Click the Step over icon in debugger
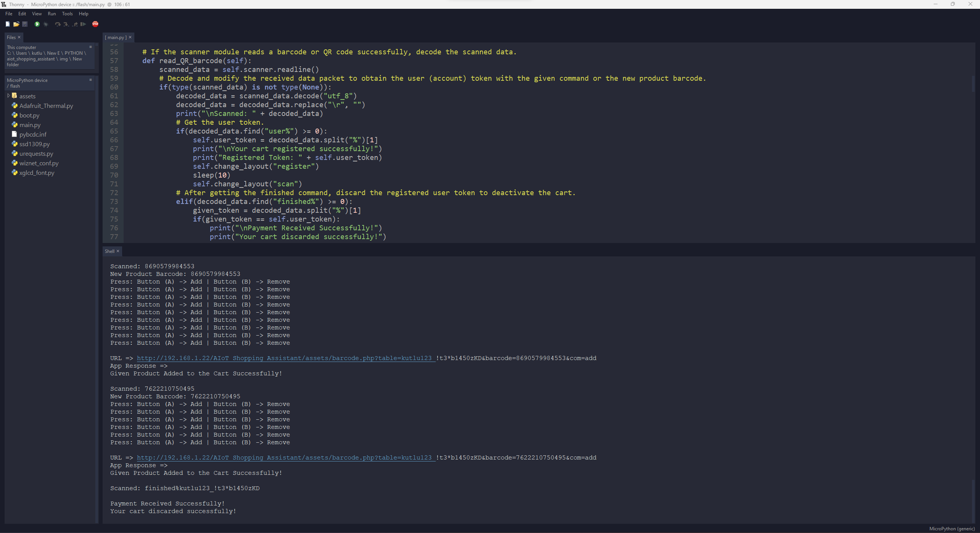Viewport: 980px width, 533px height. [x=57, y=24]
